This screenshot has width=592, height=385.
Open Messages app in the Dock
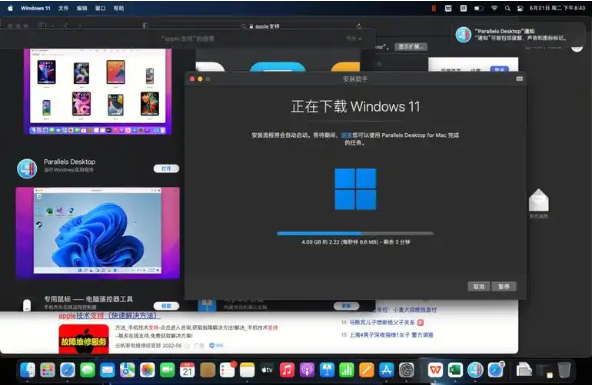point(88,370)
